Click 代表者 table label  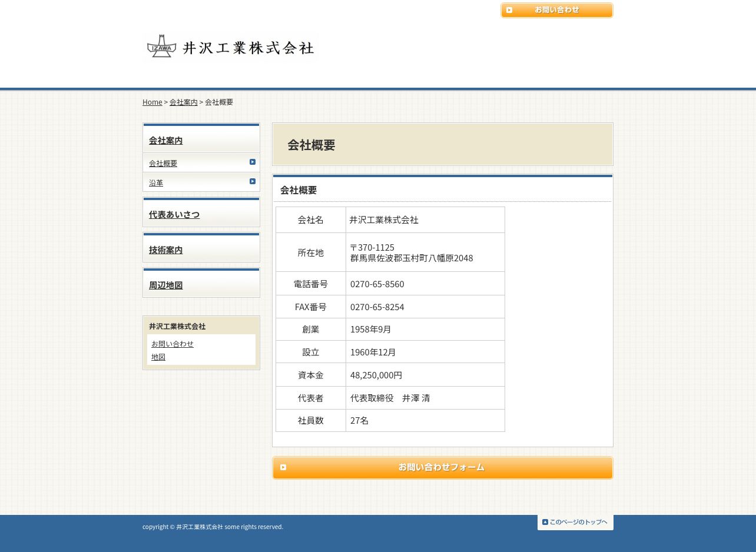pyautogui.click(x=311, y=398)
